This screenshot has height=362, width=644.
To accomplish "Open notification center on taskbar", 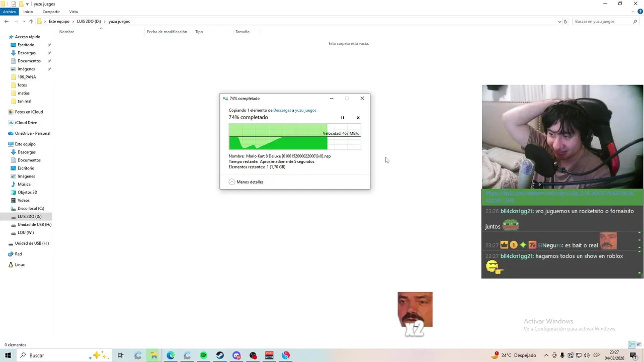I will (x=633, y=355).
